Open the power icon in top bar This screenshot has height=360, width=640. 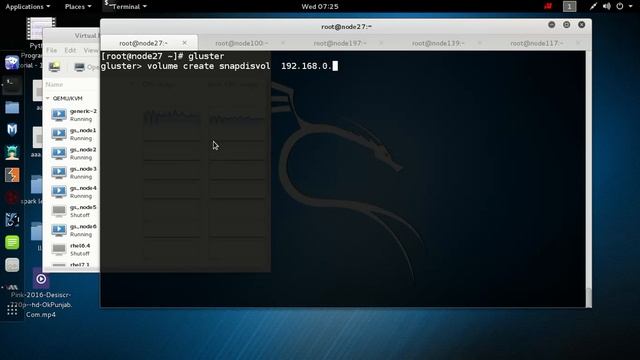point(620,6)
